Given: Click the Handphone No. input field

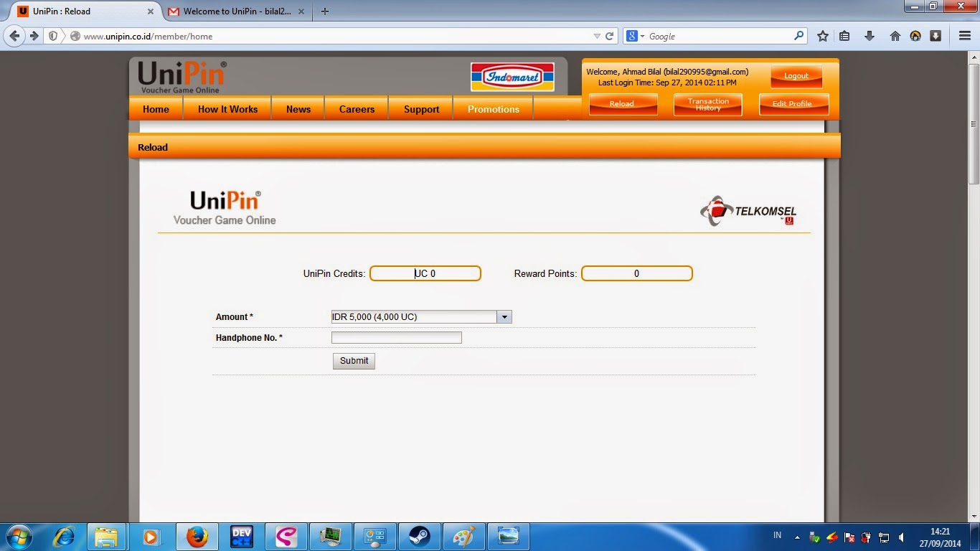Looking at the screenshot, I should coord(397,337).
